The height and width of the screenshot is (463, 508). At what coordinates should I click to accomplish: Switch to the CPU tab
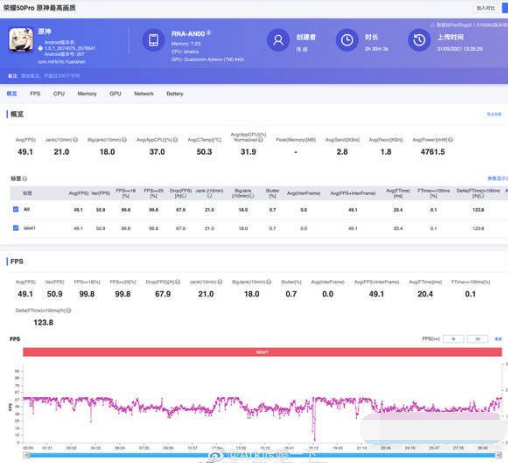59,94
